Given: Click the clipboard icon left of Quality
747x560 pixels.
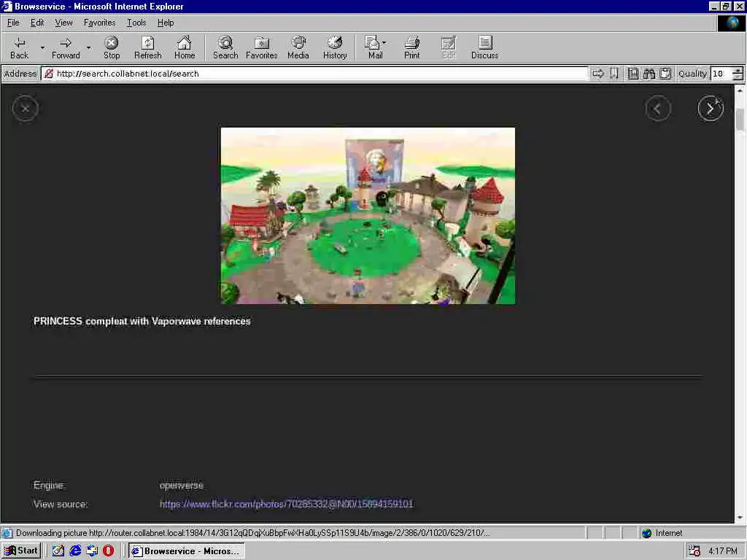Looking at the screenshot, I should 665,74.
